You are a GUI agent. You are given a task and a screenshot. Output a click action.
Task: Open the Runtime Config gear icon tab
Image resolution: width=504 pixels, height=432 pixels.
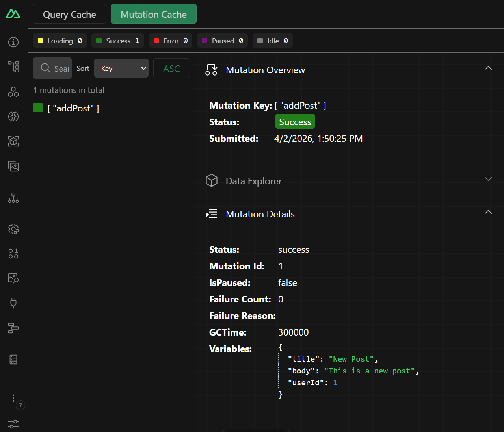point(13,229)
